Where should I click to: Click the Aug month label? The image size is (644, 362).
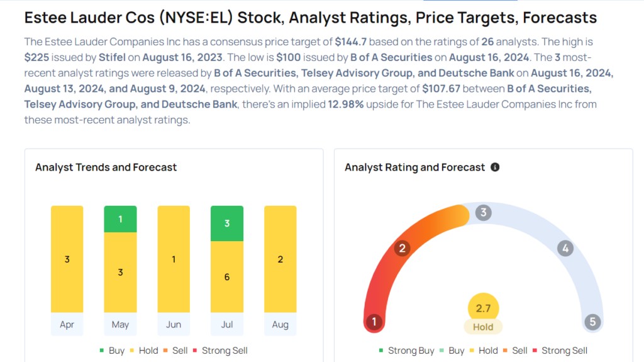coord(280,325)
